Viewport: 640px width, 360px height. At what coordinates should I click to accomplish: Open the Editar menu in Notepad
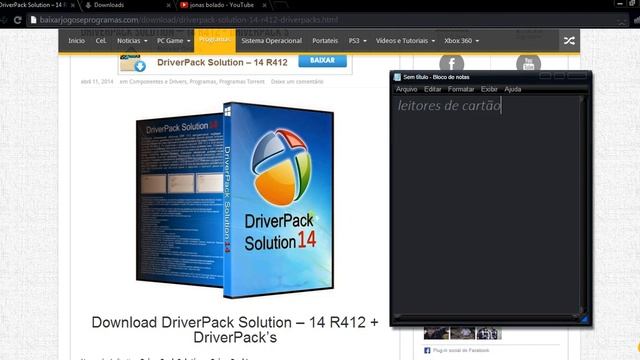click(x=433, y=89)
